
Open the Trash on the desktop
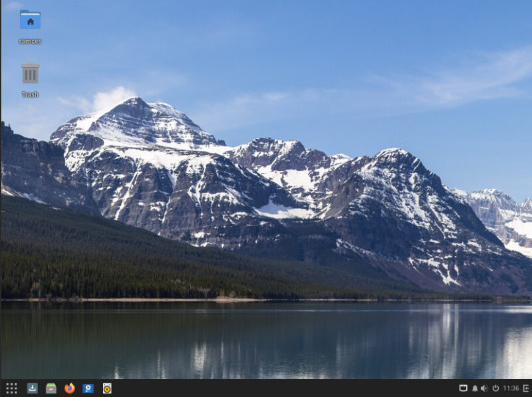31,72
